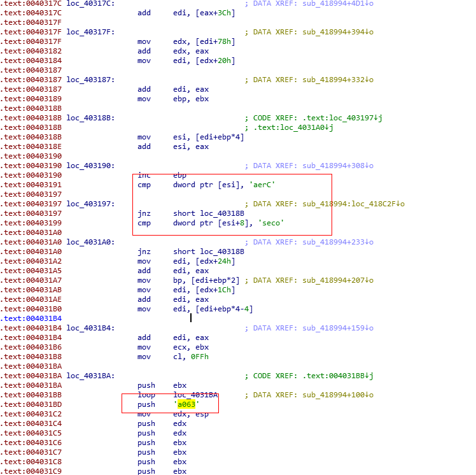The image size is (476, 475).
Task: Select 'mov ecx, ebx' instruction
Action: [x=173, y=347]
